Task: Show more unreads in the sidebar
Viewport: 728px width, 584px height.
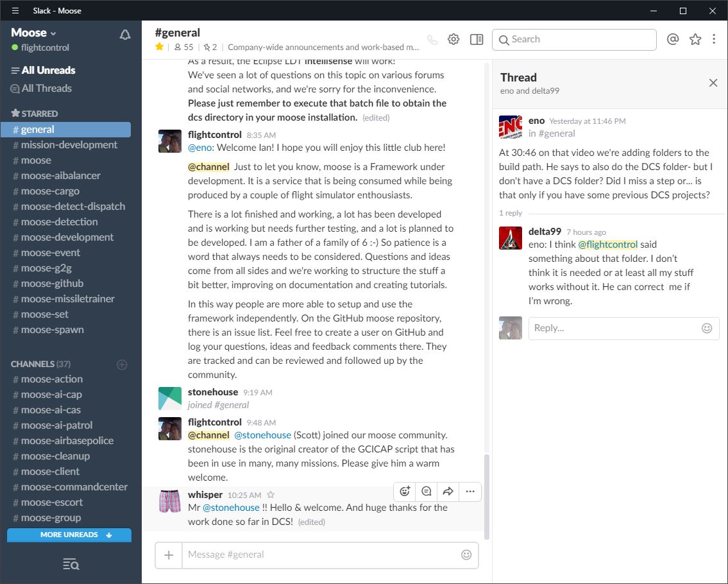Action: (69, 535)
